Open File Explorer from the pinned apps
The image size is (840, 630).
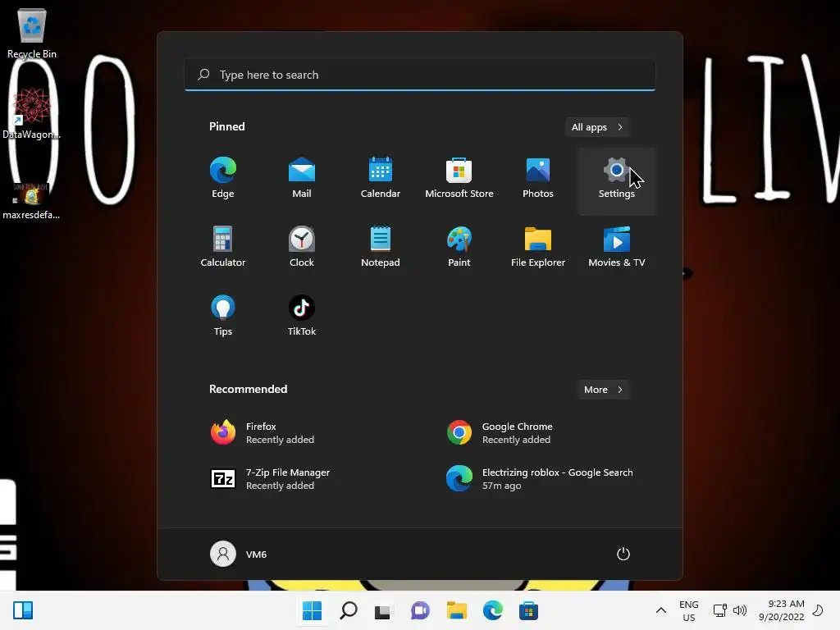pyautogui.click(x=538, y=247)
